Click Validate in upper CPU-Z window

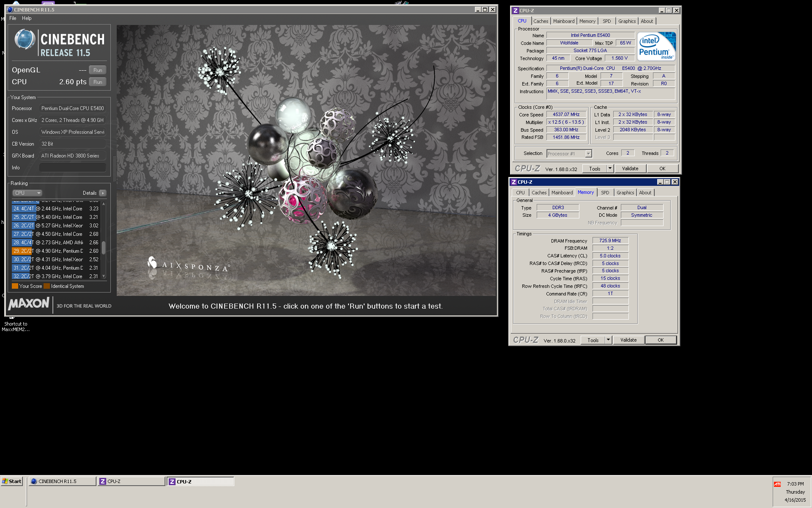click(x=630, y=168)
